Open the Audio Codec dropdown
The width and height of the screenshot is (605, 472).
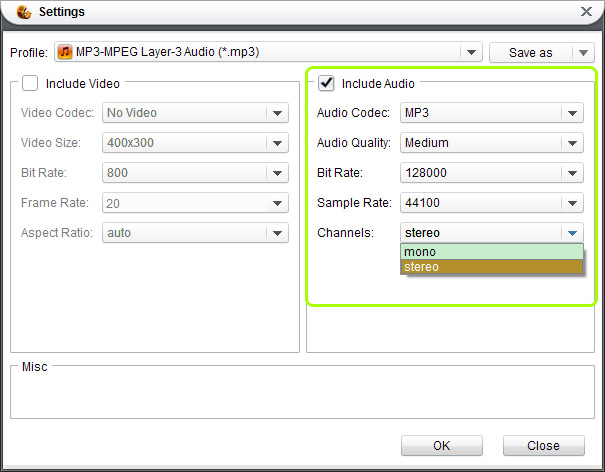coord(572,113)
